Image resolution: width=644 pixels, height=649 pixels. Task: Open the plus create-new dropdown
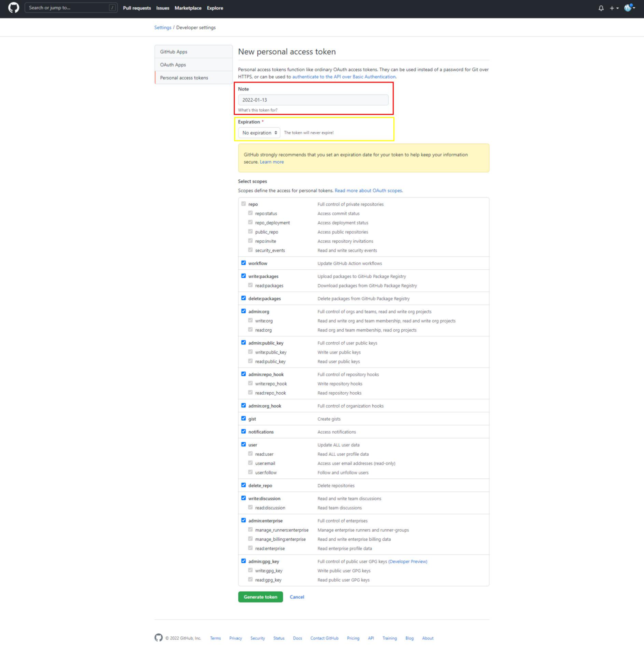click(x=614, y=8)
